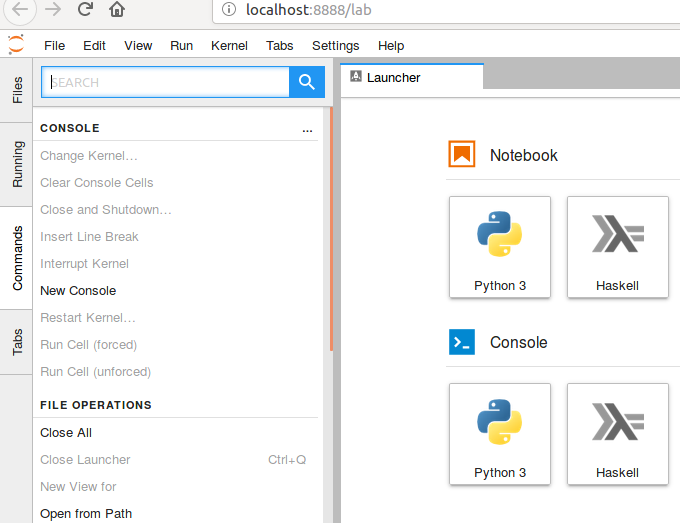
Task: Open the Tabs menu
Action: point(279,46)
